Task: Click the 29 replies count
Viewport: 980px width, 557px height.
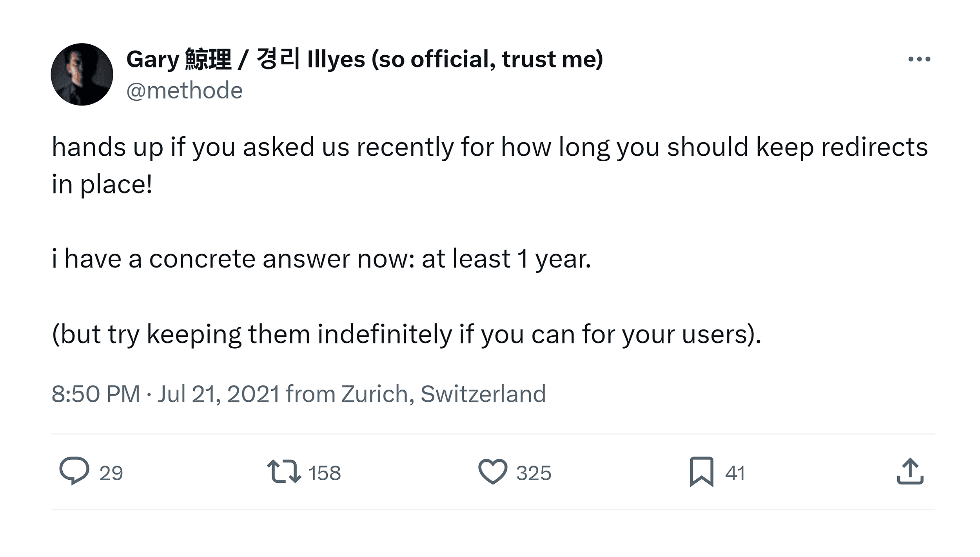Action: click(111, 473)
